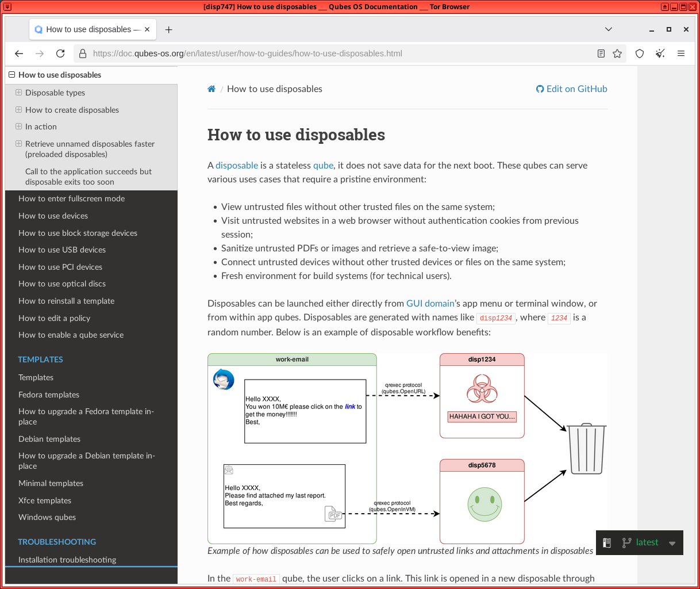Toggle reader view icon in address bar
Screen dimensions: 700x589
click(601, 53)
